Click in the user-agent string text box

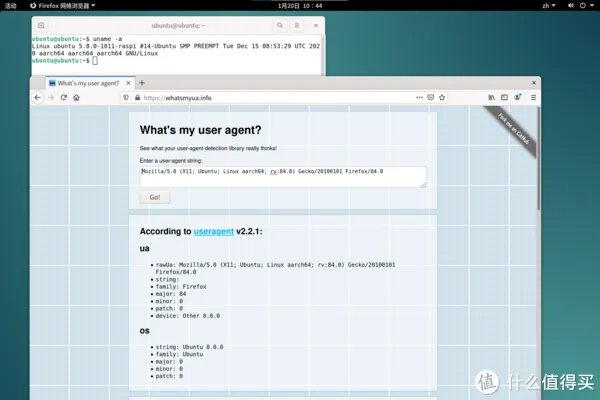pyautogui.click(x=282, y=176)
